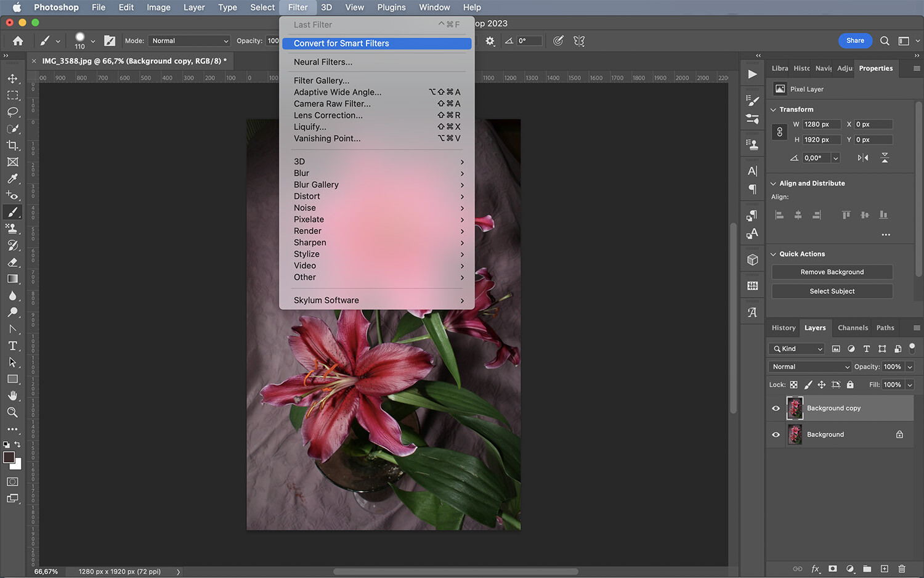Image resolution: width=924 pixels, height=578 pixels.
Task: Switch to the Channels tab
Action: click(x=853, y=328)
